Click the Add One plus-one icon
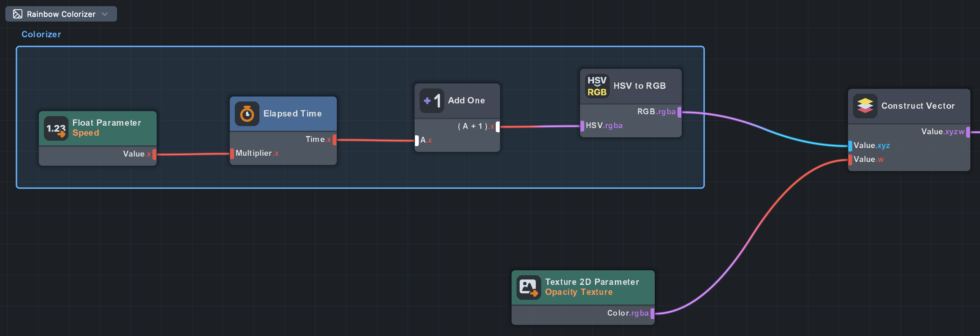The image size is (980, 336). (x=431, y=101)
